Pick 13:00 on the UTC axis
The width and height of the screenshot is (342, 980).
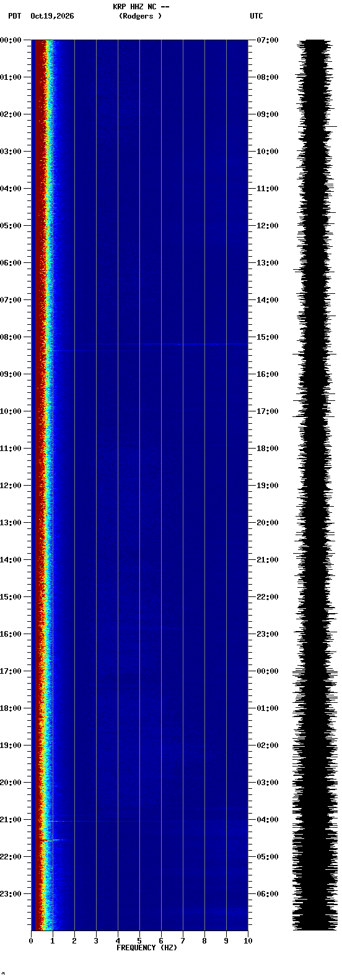(x=268, y=263)
